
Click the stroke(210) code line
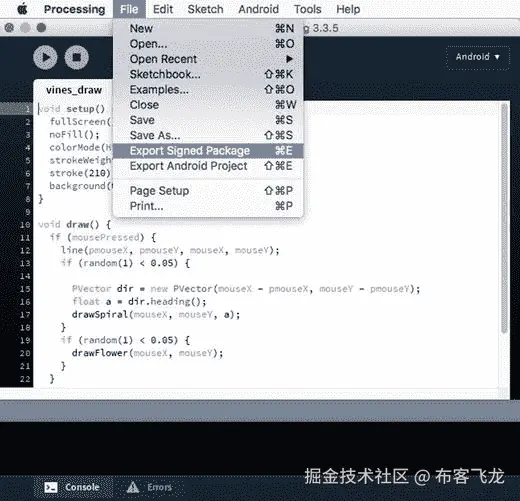click(x=80, y=173)
